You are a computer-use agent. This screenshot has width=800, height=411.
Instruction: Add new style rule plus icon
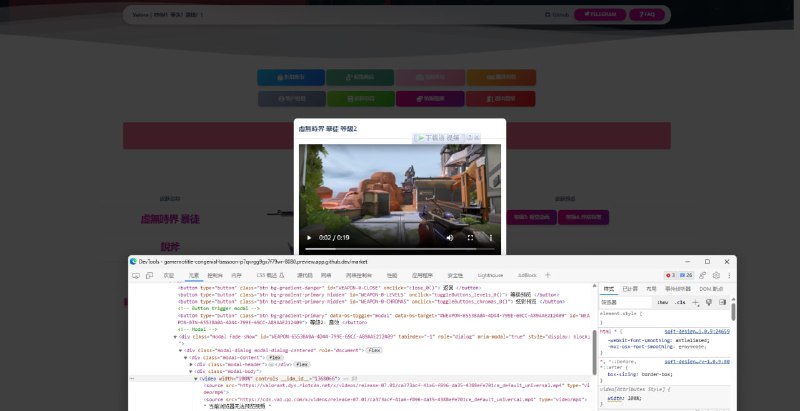tap(695, 302)
